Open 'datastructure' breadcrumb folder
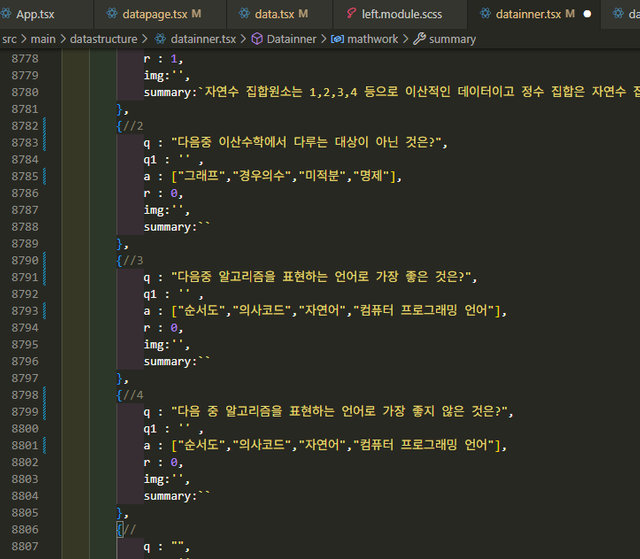Image resolution: width=640 pixels, height=559 pixels. (x=104, y=39)
